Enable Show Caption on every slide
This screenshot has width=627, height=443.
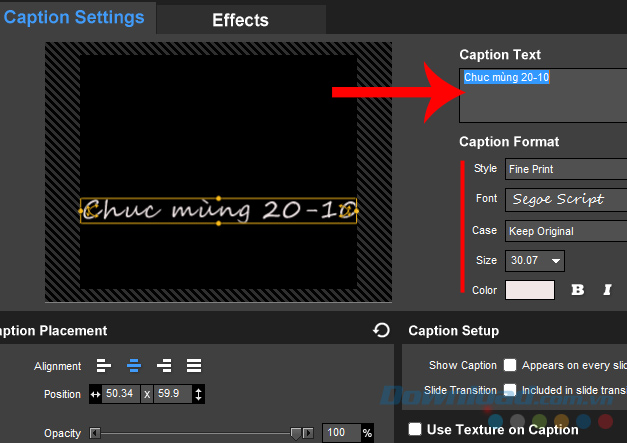tap(510, 365)
